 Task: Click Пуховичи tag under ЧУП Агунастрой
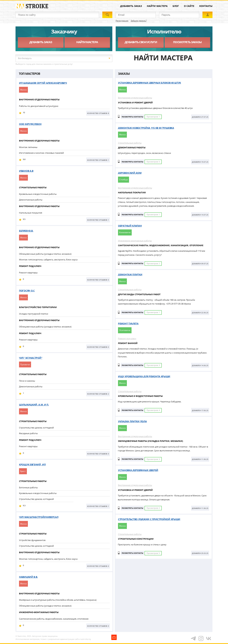click(25, 365)
